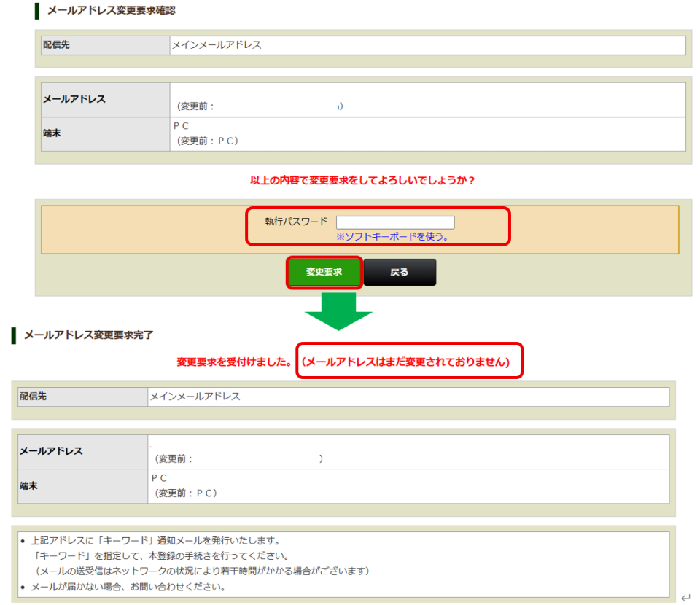Click the 執行パスワード input field
Viewport: 700px width, 605px height.
click(395, 222)
